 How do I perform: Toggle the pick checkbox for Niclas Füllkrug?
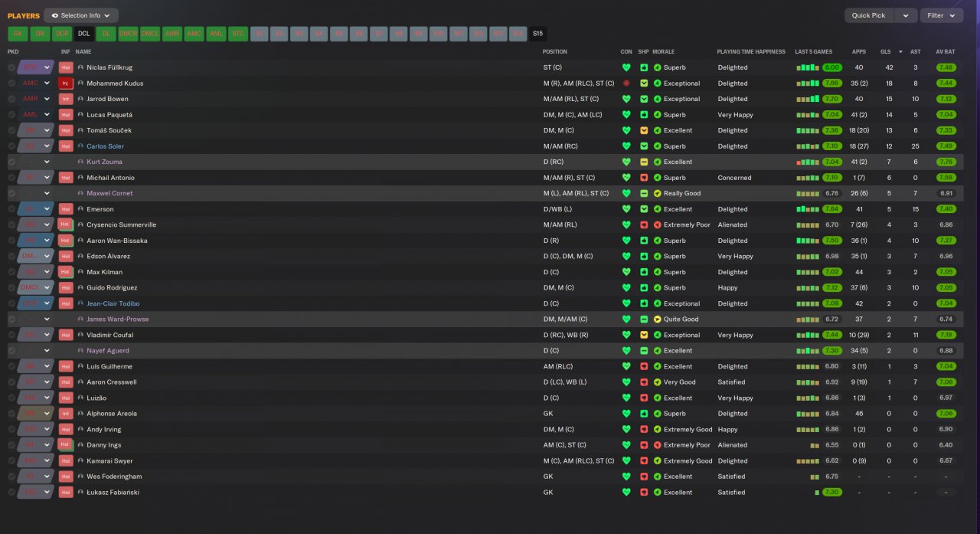pos(11,67)
